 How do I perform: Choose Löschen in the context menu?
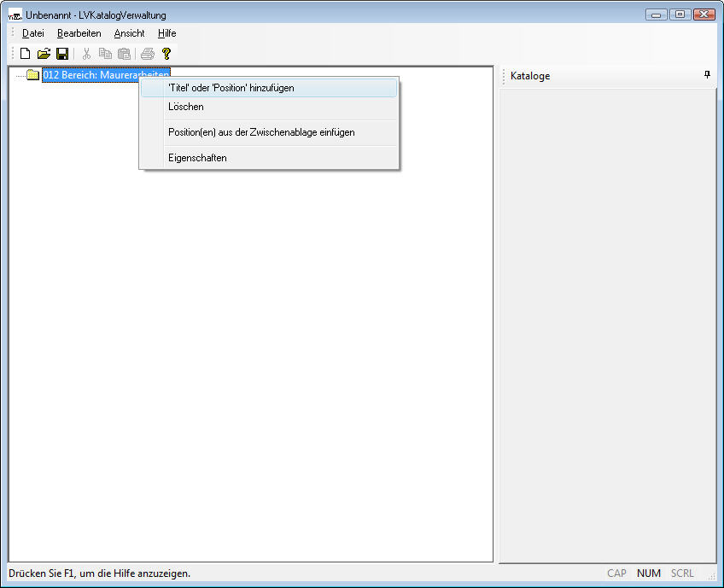click(269, 107)
